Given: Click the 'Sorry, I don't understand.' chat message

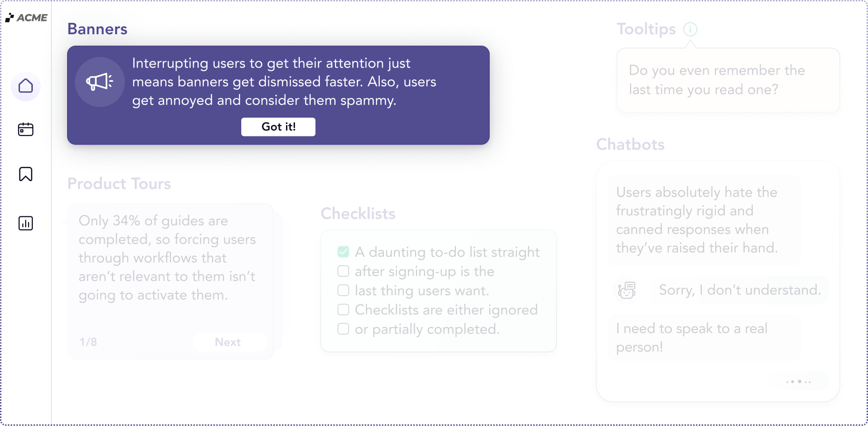Looking at the screenshot, I should click(x=740, y=290).
